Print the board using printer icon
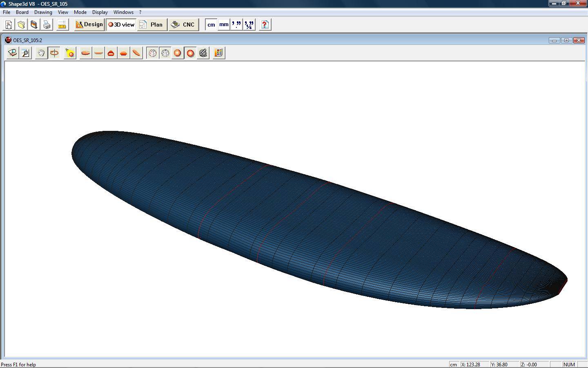Image resolution: width=588 pixels, height=368 pixels. (47, 25)
